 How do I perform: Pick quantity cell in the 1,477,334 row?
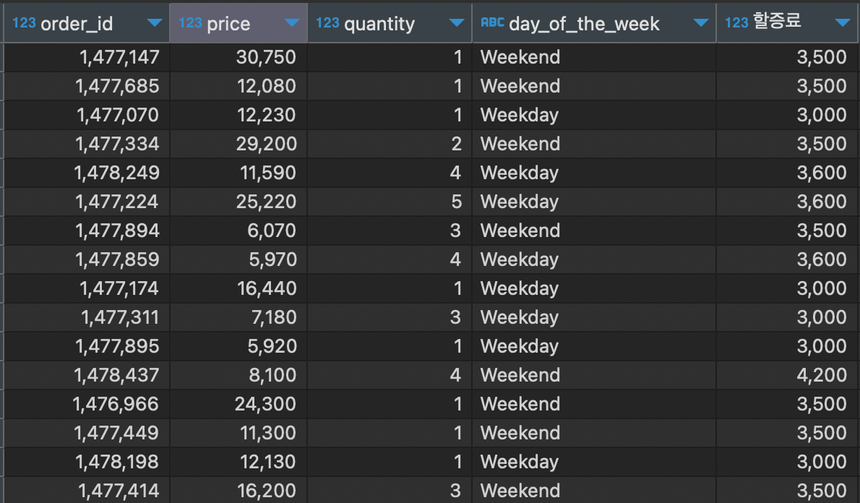[389, 144]
